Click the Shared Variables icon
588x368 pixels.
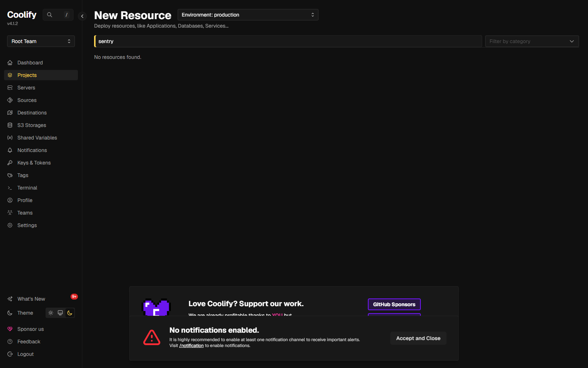pos(10,138)
